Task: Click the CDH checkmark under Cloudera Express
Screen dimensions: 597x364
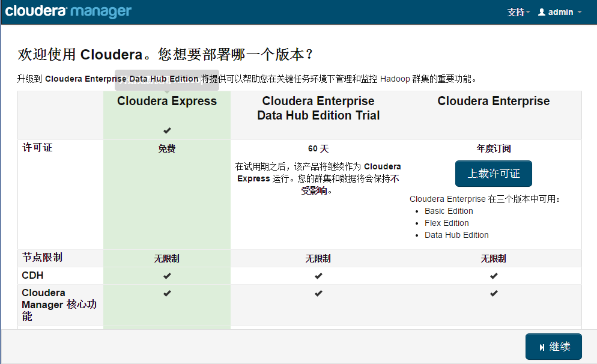Action: tap(167, 276)
